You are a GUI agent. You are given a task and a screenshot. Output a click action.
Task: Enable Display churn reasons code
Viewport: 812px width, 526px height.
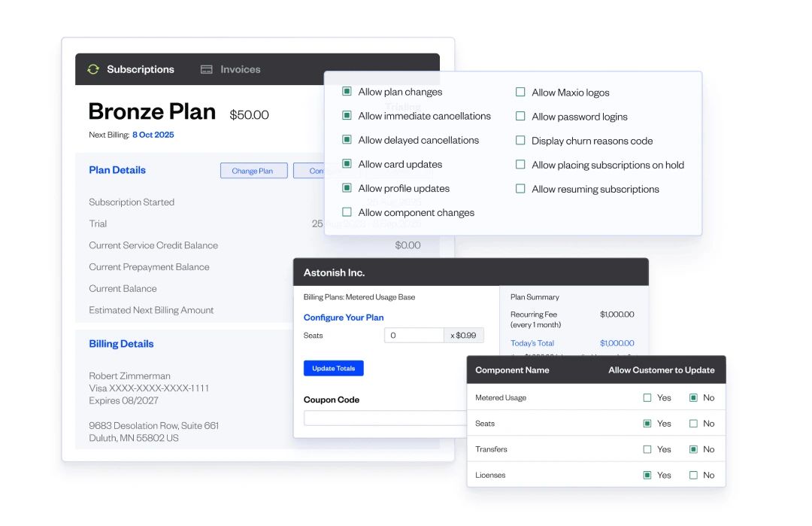click(520, 141)
